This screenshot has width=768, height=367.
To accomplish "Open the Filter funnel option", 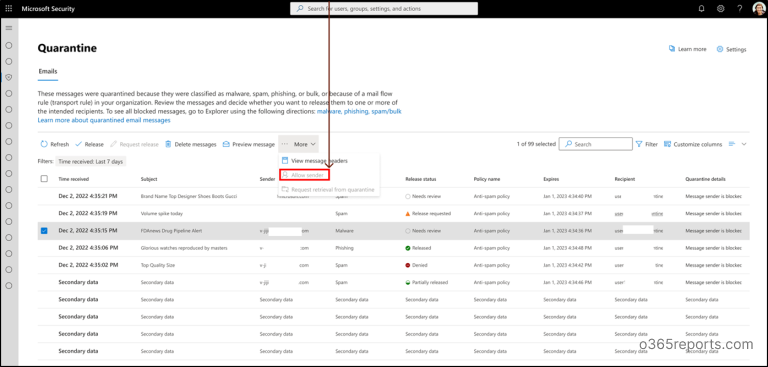I will tap(647, 145).
